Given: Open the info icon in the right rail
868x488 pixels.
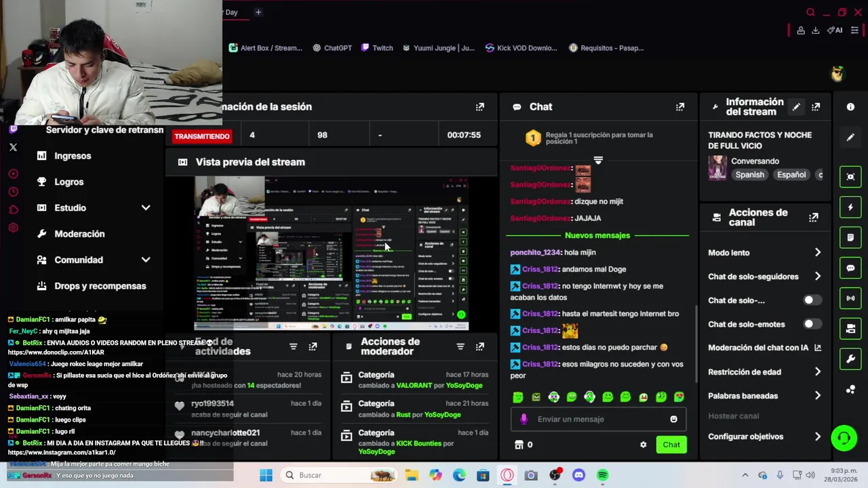Looking at the screenshot, I should coord(850,106).
